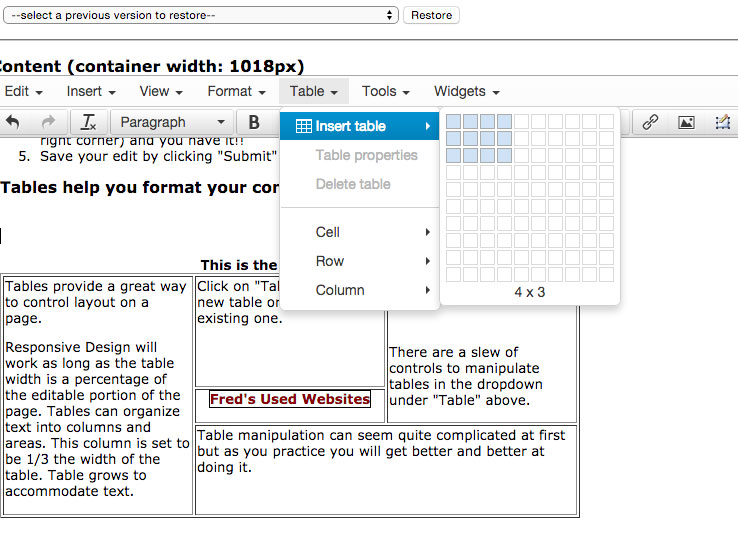Open the Format menu
The width and height of the screenshot is (738, 540).
tap(236, 91)
